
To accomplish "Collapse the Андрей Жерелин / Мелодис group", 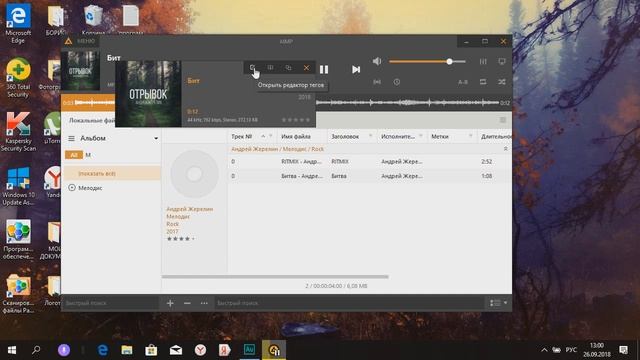I will click(506, 149).
